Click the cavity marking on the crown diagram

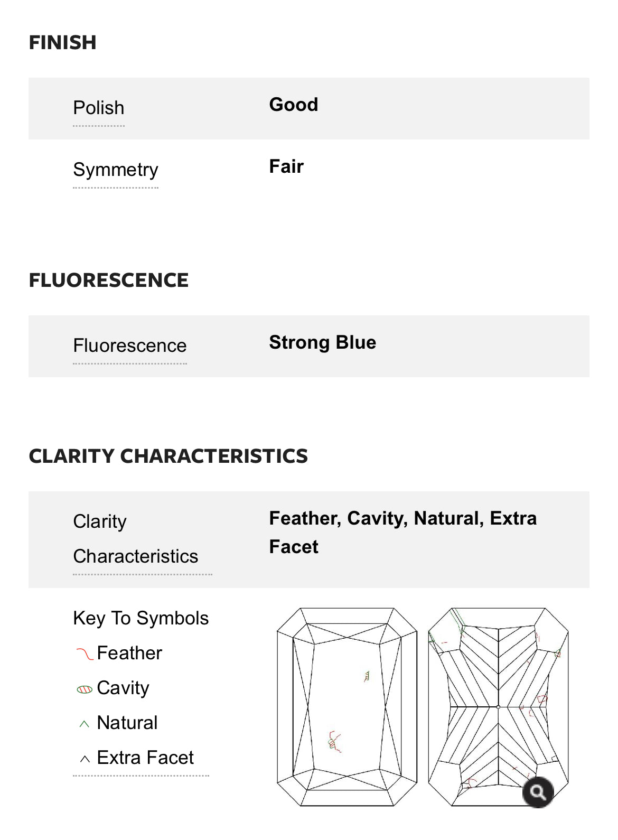[367, 676]
